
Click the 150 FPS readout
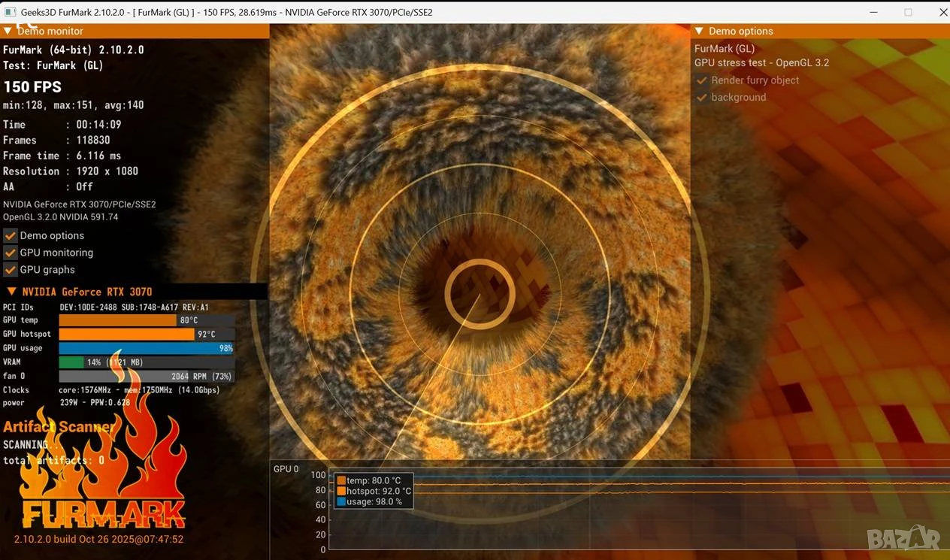click(32, 86)
